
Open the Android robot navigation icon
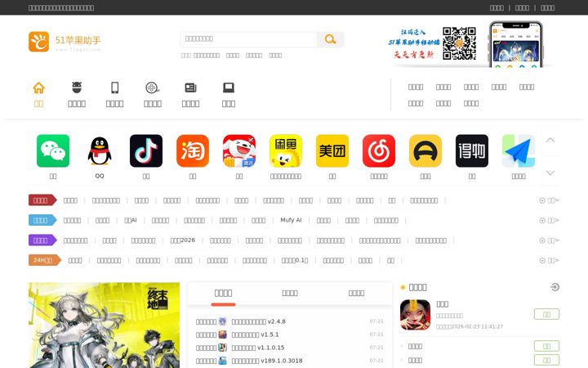[77, 88]
